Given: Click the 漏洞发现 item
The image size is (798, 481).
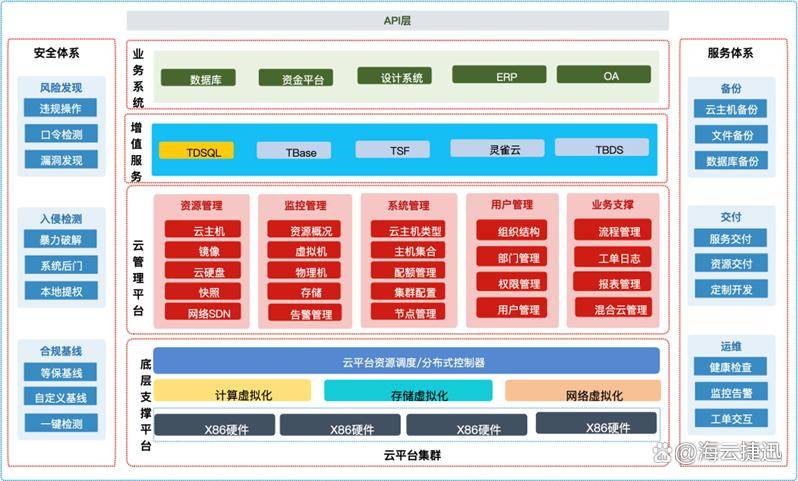Looking at the screenshot, I should (61, 159).
